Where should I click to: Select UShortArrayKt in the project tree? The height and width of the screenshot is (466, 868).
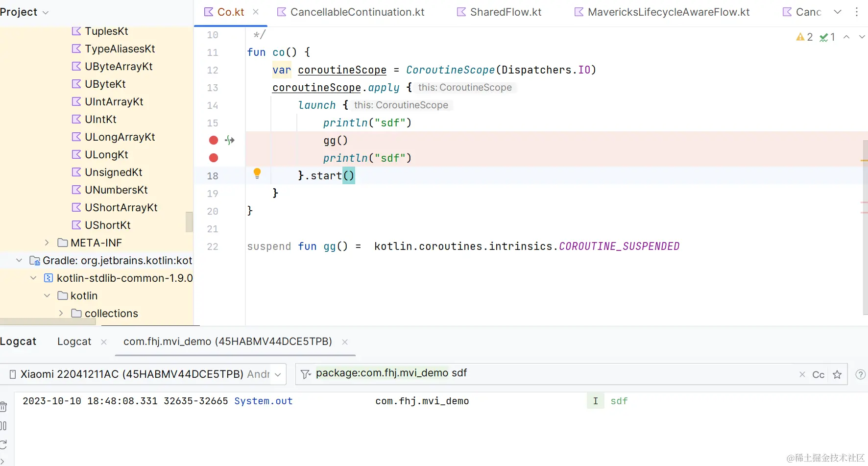pos(121,208)
